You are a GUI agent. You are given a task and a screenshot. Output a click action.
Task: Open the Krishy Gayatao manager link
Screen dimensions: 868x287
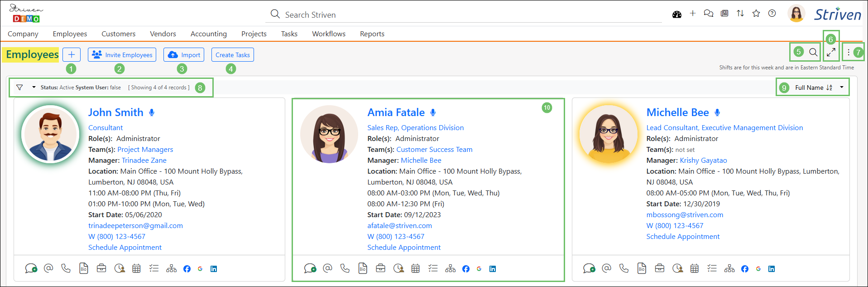click(704, 161)
